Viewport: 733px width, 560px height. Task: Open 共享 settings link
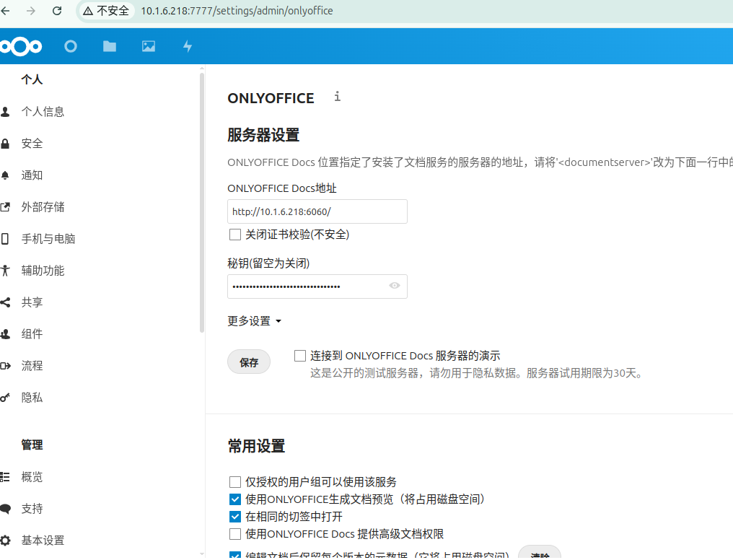[32, 302]
